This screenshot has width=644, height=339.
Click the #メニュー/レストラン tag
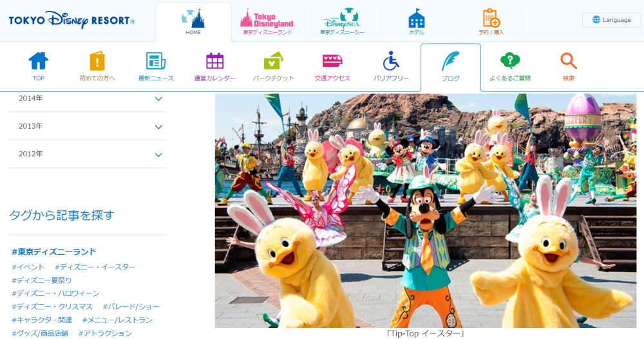point(117,320)
